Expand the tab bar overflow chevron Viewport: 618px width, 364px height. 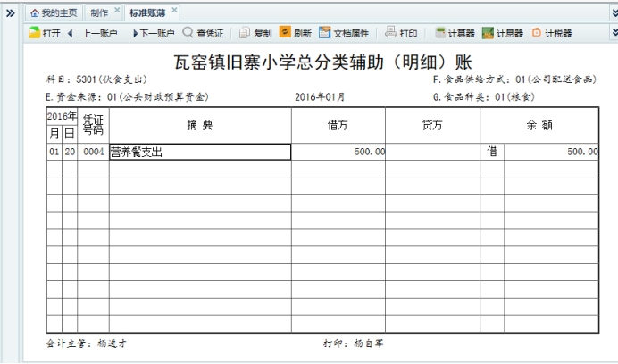(613, 12)
